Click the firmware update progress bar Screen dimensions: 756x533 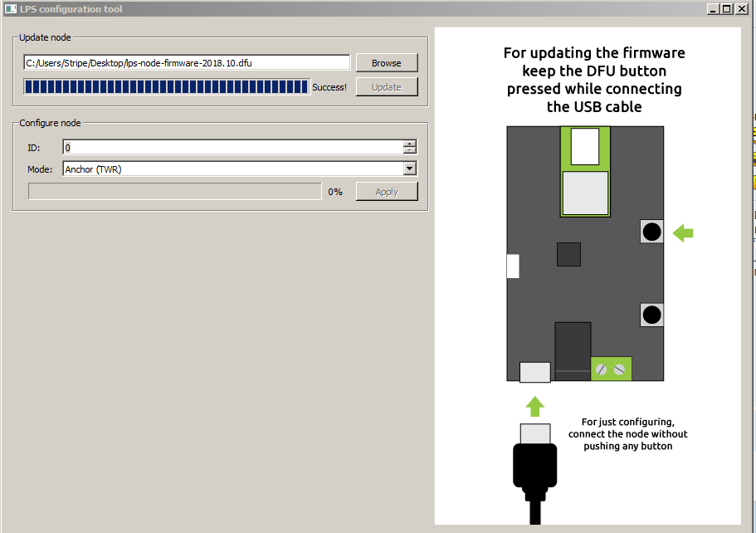(166, 87)
